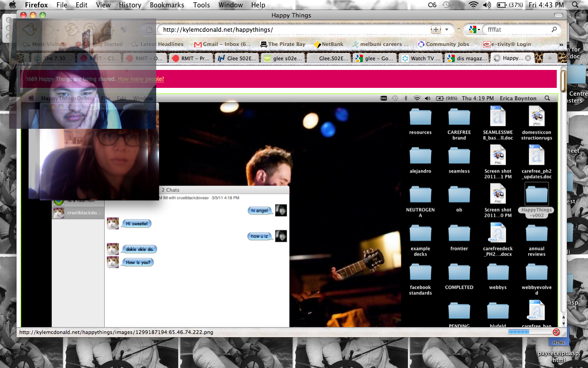Switch to the 'dis magaz...' tab
Image resolution: width=588 pixels, height=368 pixels.
tap(467, 58)
